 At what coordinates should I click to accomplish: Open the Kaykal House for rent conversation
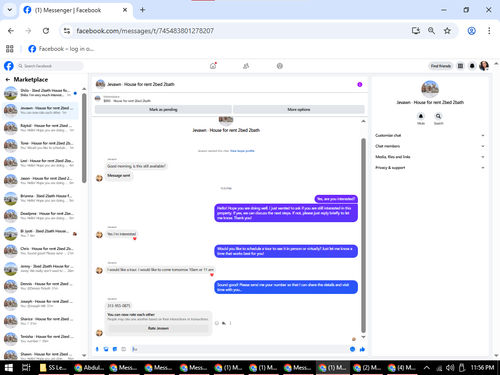(x=41, y=128)
